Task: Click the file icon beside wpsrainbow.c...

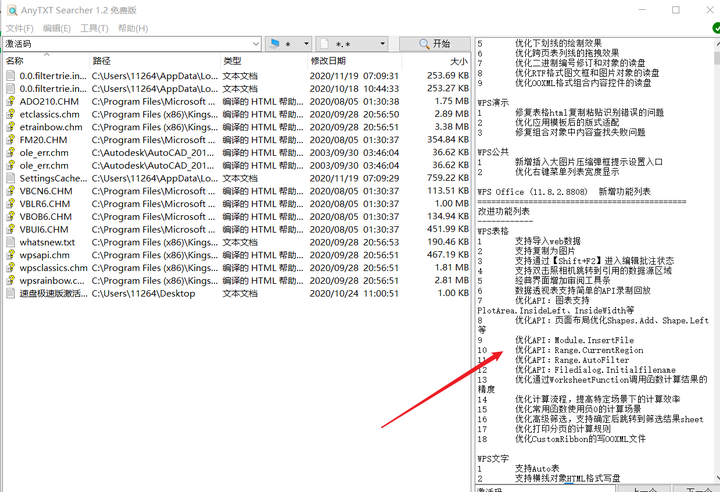Action: [11, 281]
